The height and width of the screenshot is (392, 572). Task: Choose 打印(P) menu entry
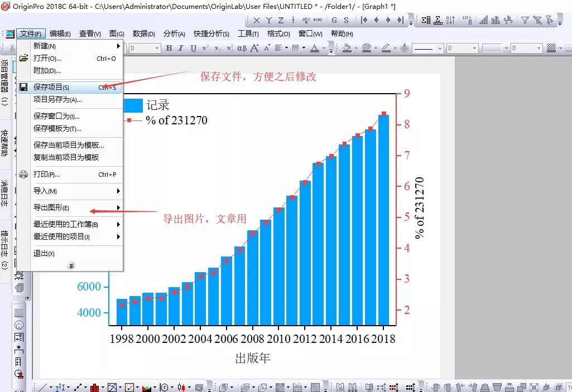[70, 175]
